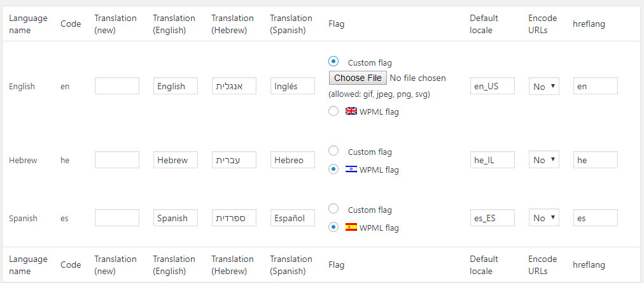Click the English translation field for Spanish row

pyautogui.click(x=176, y=218)
